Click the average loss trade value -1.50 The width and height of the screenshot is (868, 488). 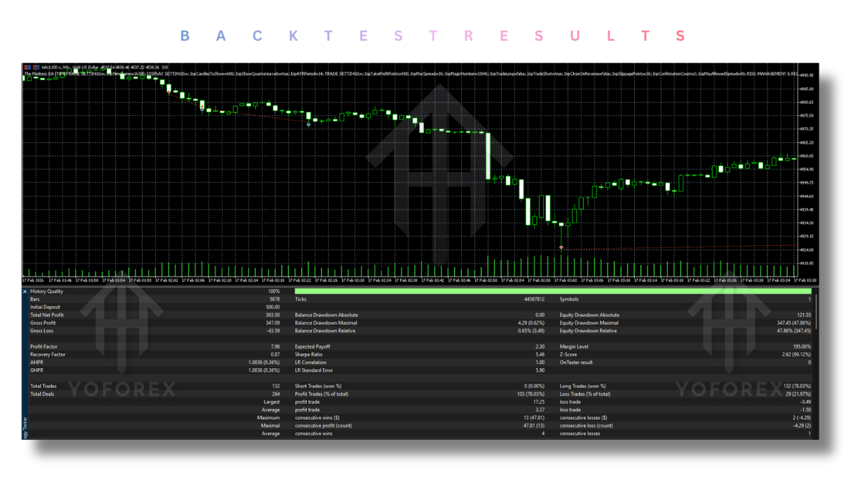[x=805, y=410]
